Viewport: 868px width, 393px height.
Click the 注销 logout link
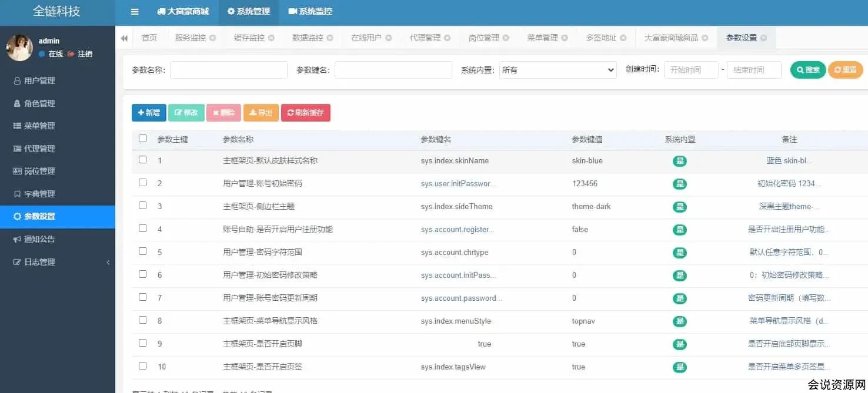tap(81, 54)
